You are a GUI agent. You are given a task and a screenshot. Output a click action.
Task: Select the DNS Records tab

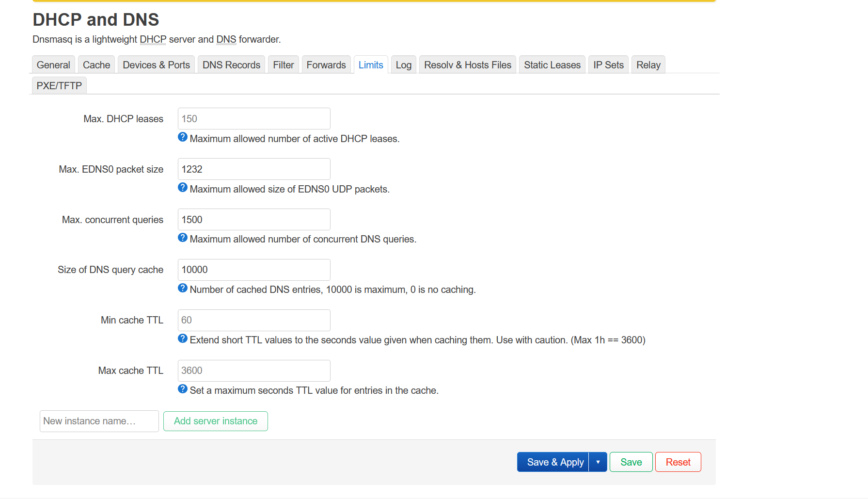click(231, 65)
